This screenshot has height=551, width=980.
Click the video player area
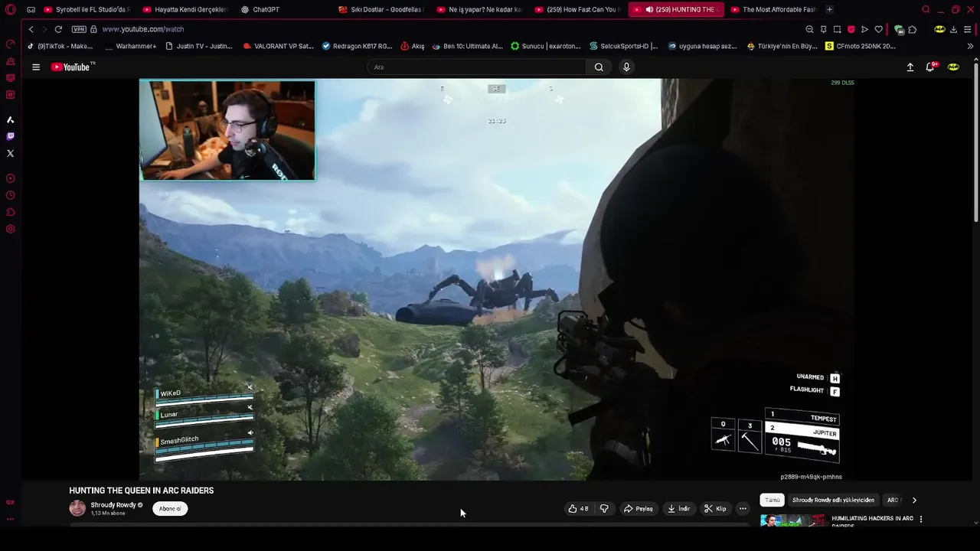click(x=496, y=279)
